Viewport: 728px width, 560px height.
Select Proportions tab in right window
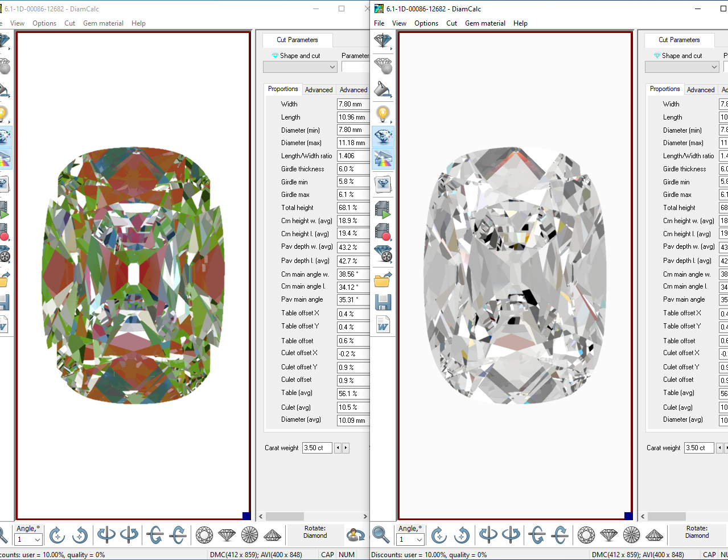pyautogui.click(x=665, y=89)
